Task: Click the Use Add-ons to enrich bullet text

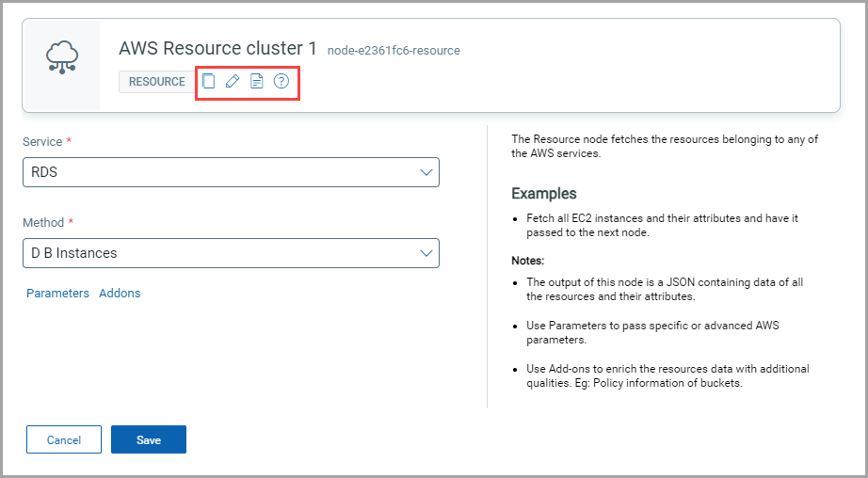Action: (x=667, y=375)
